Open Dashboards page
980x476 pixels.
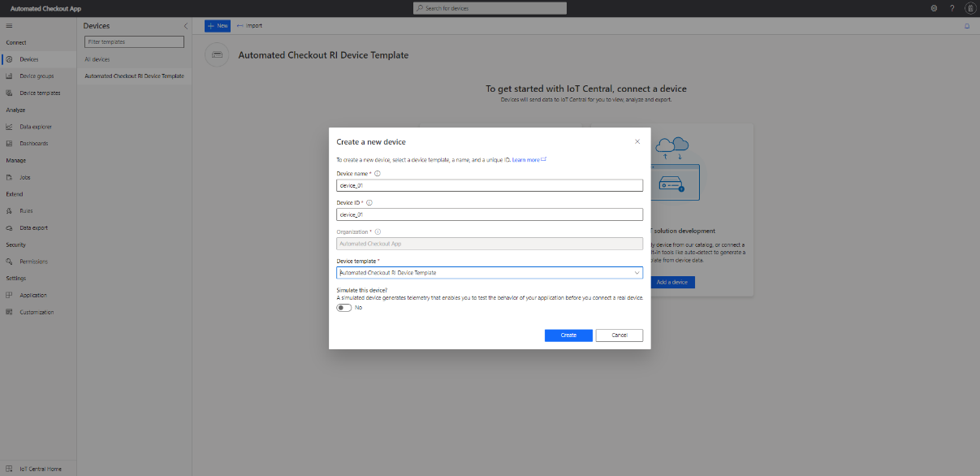pyautogui.click(x=34, y=144)
